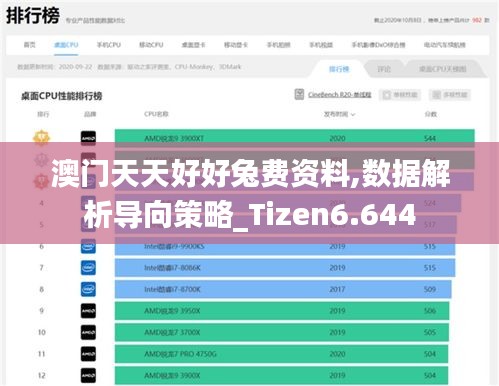Select the 桌面CPU tab
This screenshot has height=386, width=499.
(66, 45)
